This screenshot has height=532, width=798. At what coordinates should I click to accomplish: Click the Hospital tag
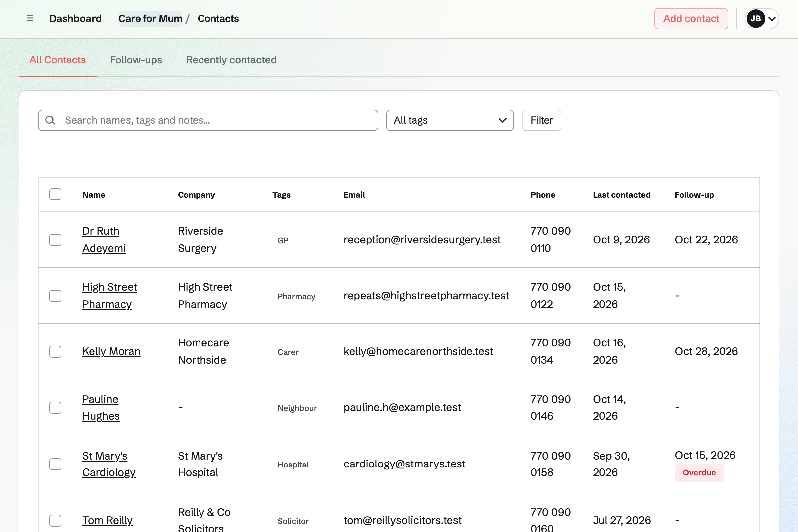click(x=293, y=465)
